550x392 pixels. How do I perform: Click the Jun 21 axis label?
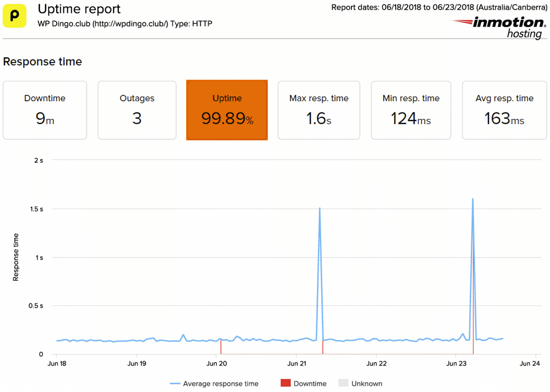pyautogui.click(x=297, y=364)
